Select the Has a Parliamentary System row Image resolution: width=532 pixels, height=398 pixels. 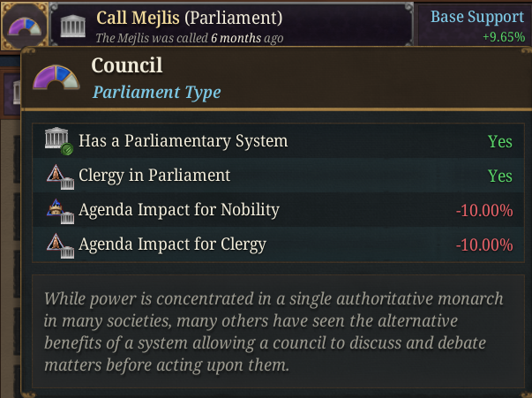[278, 141]
